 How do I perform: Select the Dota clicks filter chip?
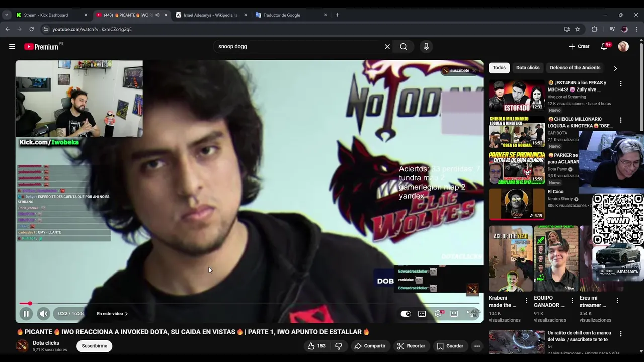528,68
